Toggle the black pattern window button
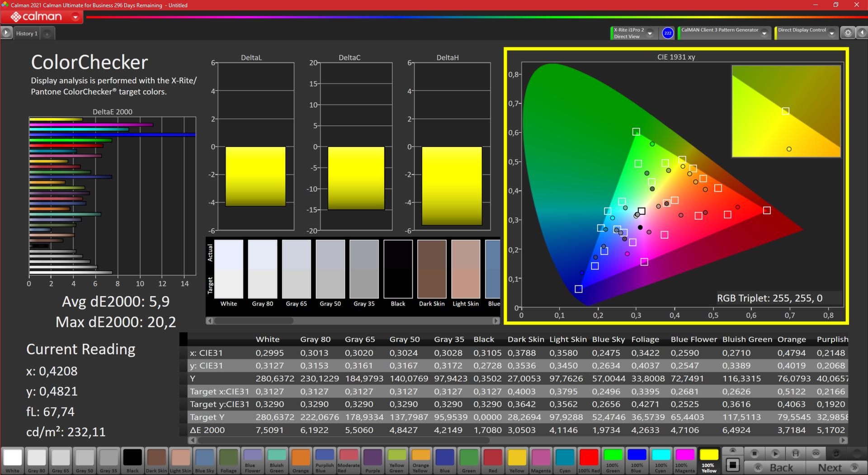This screenshot has width=868, height=475. [733, 465]
